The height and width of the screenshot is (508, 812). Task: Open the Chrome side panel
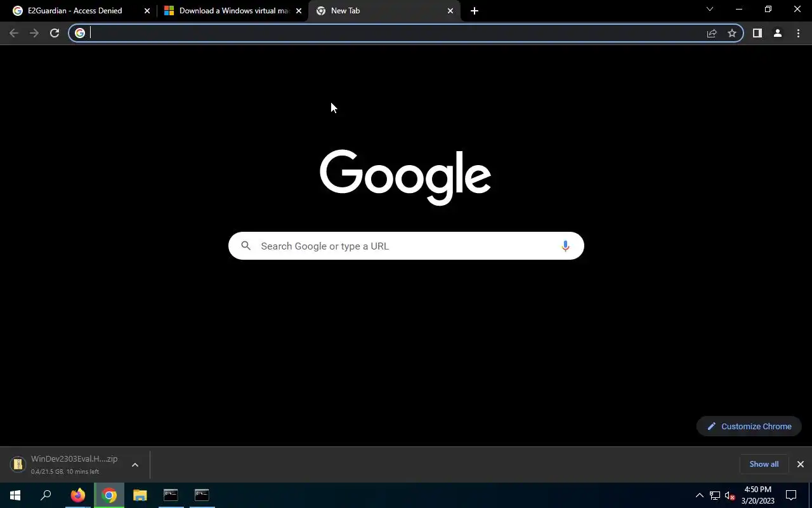[757, 33]
